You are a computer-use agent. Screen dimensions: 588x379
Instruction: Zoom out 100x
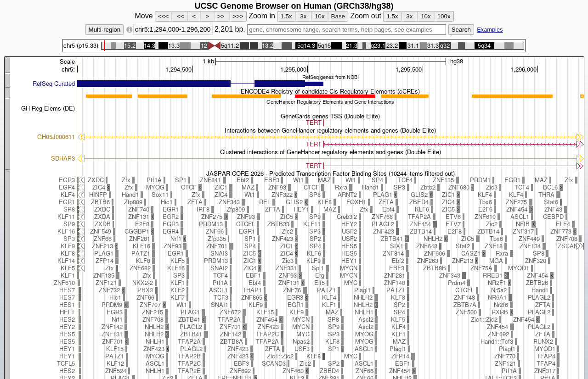[x=444, y=17]
